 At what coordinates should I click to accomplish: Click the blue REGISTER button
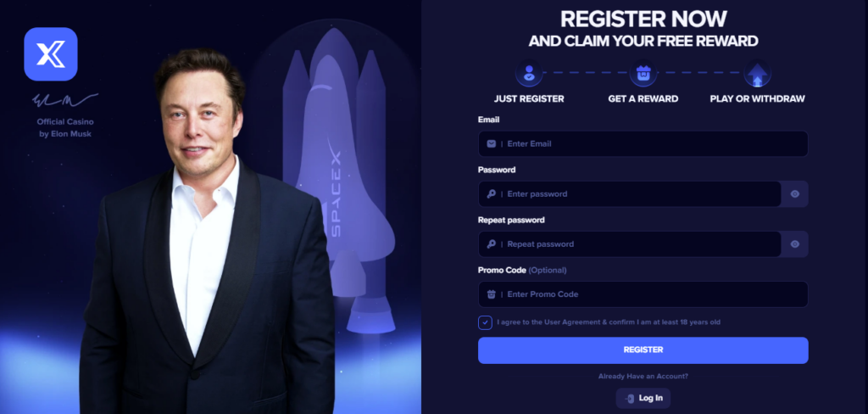tap(643, 350)
